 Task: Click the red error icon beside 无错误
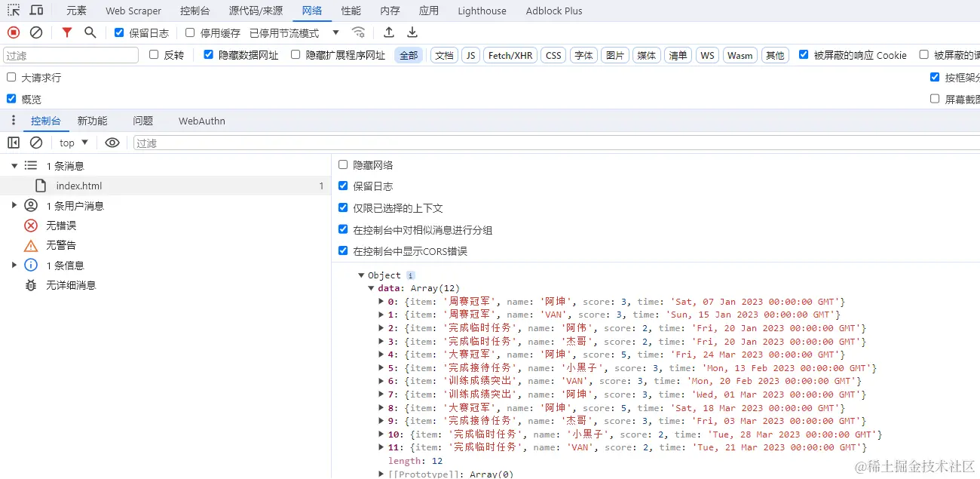coord(31,225)
